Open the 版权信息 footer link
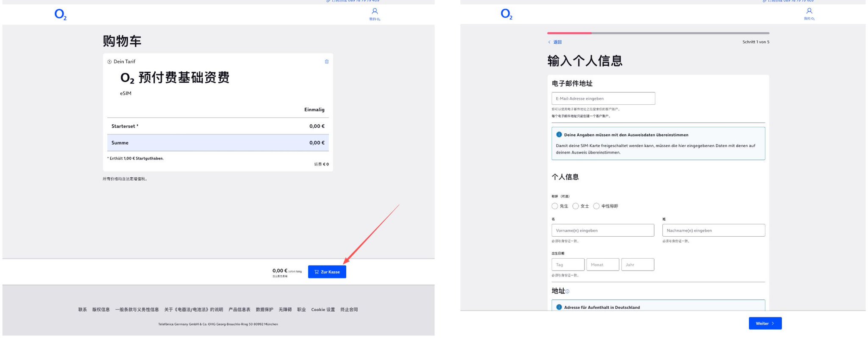This screenshot has height=338, width=868. pyautogui.click(x=101, y=310)
